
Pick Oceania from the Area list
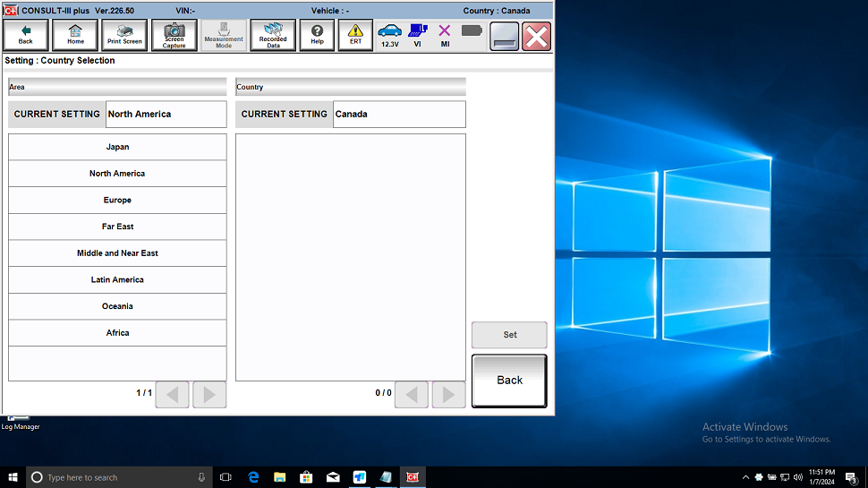pyautogui.click(x=117, y=306)
